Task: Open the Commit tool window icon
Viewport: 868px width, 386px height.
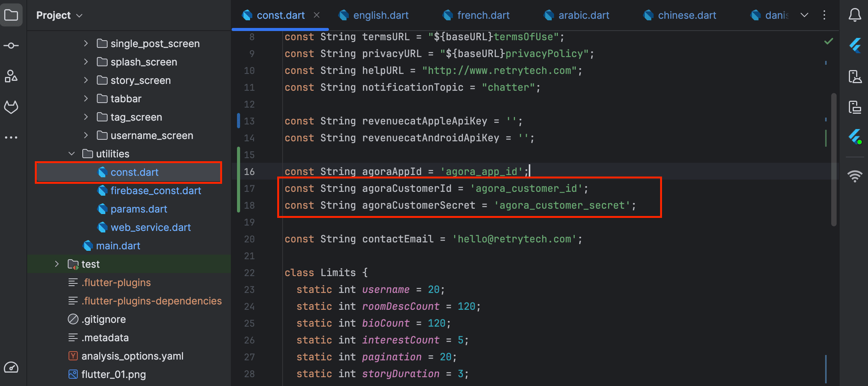Action: (11, 46)
